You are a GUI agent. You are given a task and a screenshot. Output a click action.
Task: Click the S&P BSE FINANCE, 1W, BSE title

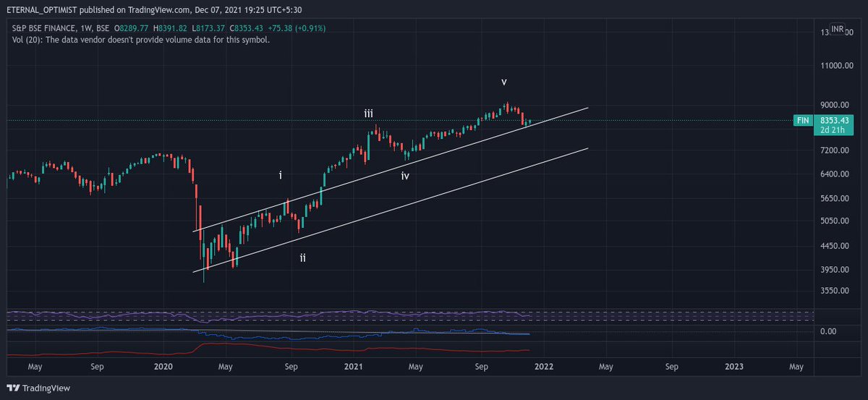[x=61, y=28]
